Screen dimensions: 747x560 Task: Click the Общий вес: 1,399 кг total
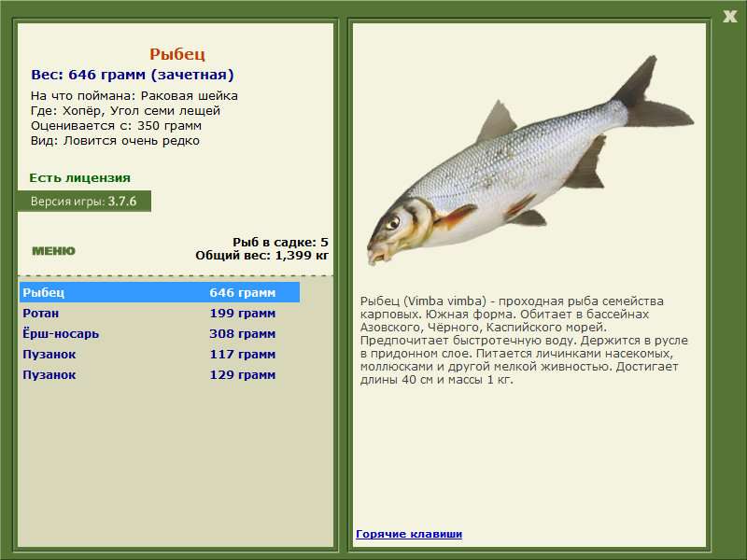[x=262, y=255]
